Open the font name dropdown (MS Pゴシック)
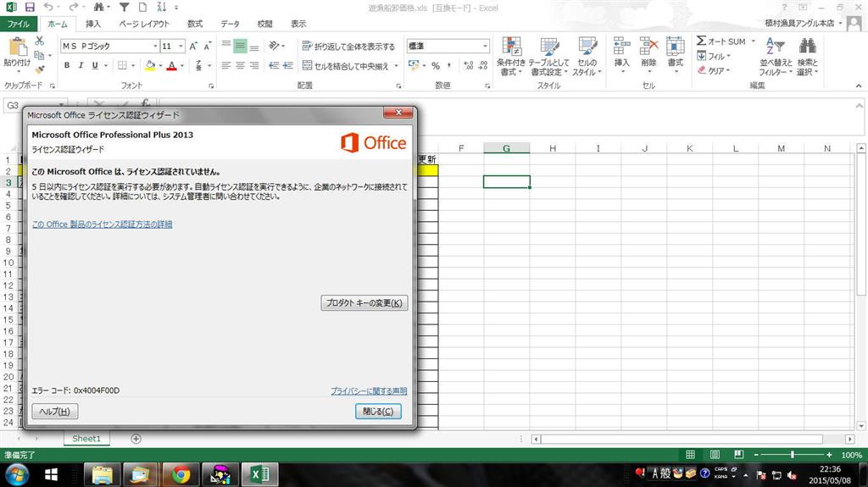 [x=156, y=47]
